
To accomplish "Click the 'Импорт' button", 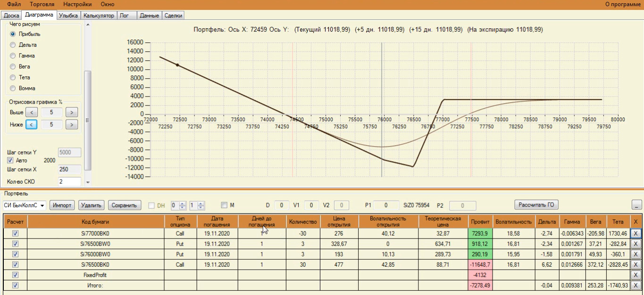I will [x=62, y=205].
